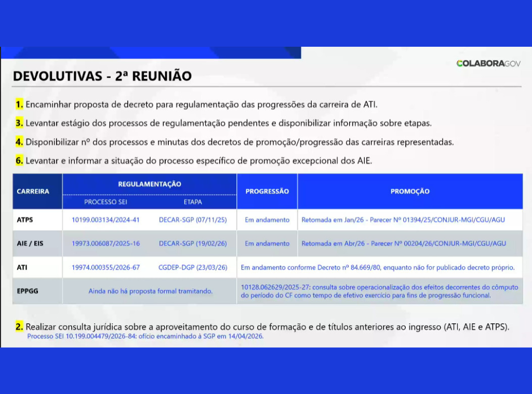Click "Em andamento" in the AIE / EIS row
The width and height of the screenshot is (532, 394).
267,243
